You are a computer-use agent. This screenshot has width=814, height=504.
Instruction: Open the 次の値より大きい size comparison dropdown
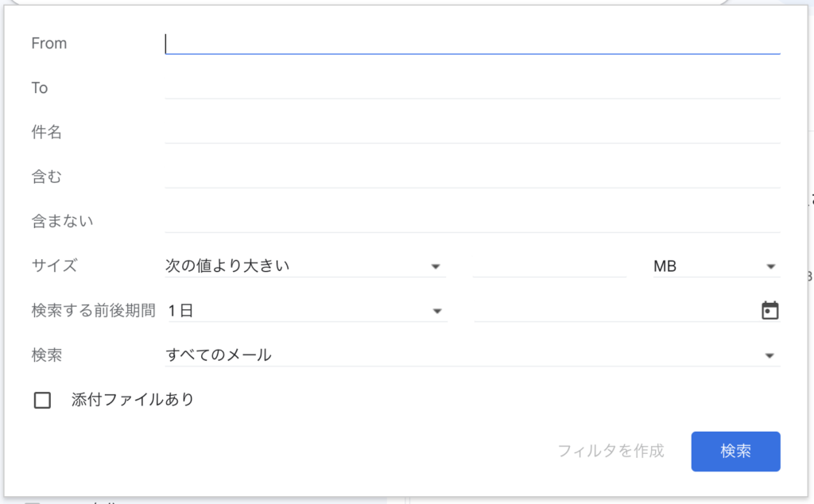pos(304,266)
